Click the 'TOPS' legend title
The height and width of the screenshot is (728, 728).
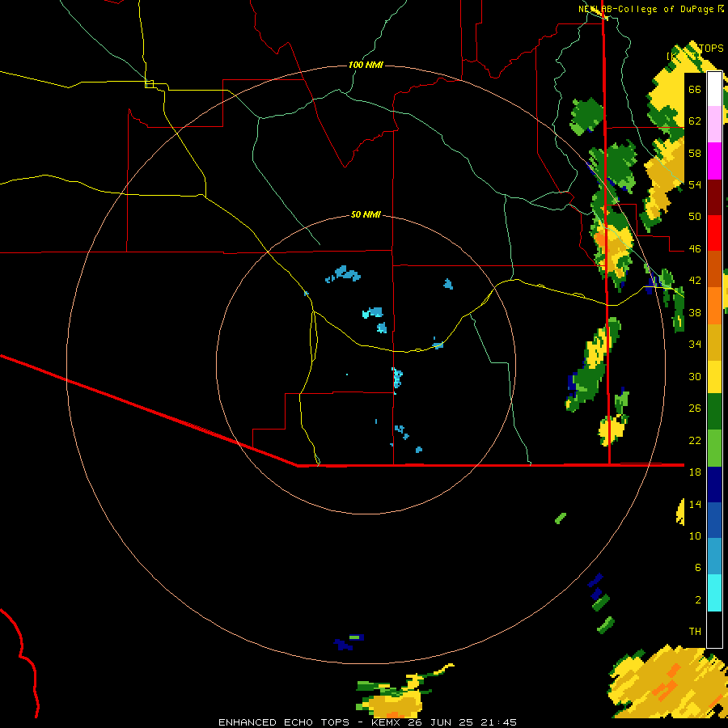711,49
